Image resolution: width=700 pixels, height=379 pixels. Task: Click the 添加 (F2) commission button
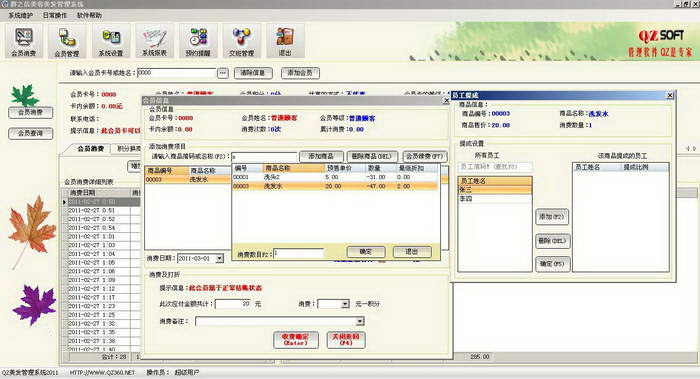tap(552, 217)
